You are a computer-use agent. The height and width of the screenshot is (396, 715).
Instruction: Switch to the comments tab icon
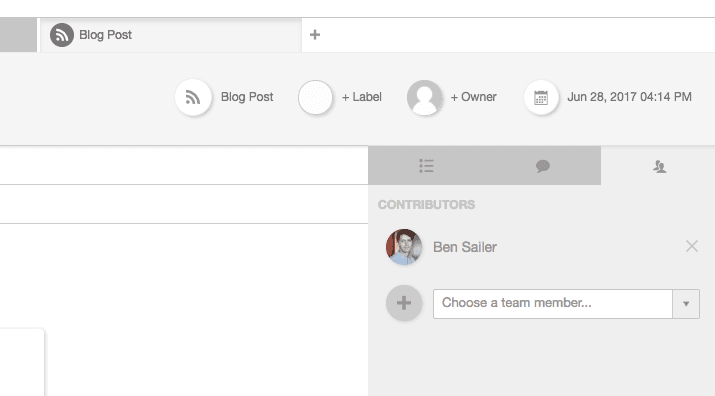(543, 166)
